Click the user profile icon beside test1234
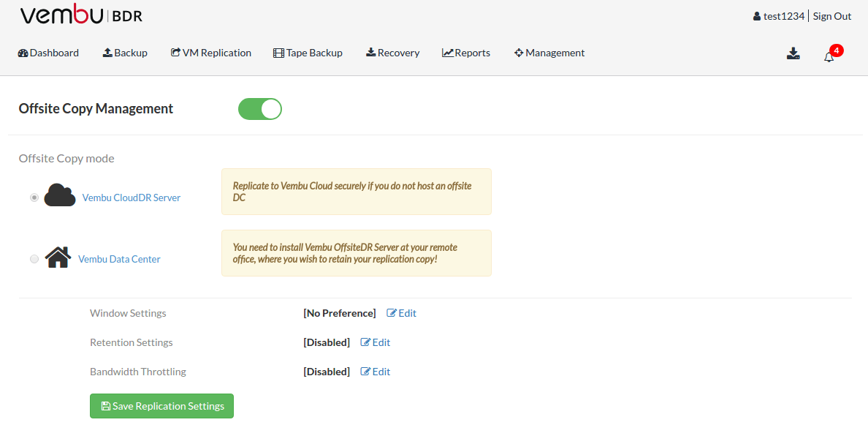 (757, 17)
